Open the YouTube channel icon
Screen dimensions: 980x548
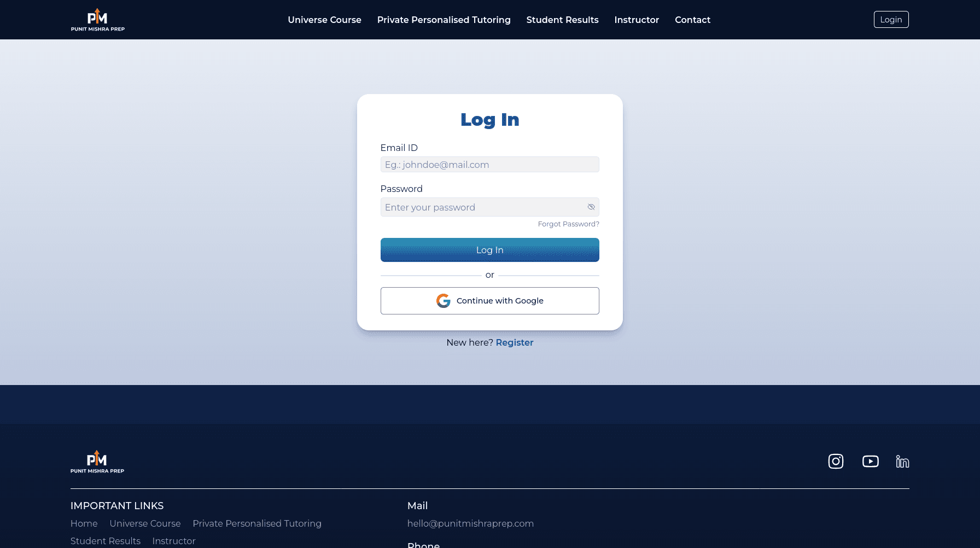coord(870,462)
